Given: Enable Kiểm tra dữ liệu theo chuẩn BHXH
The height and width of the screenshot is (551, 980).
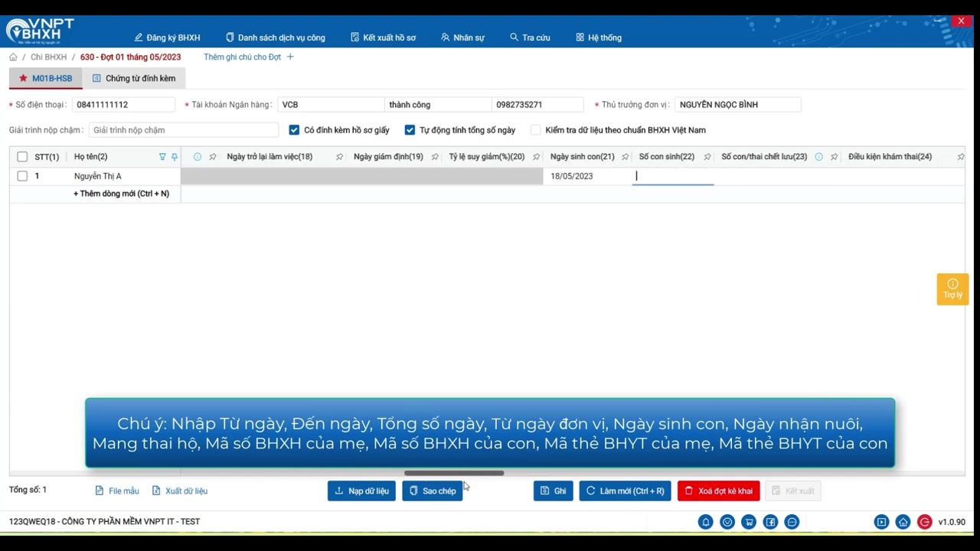Looking at the screenshot, I should point(535,130).
